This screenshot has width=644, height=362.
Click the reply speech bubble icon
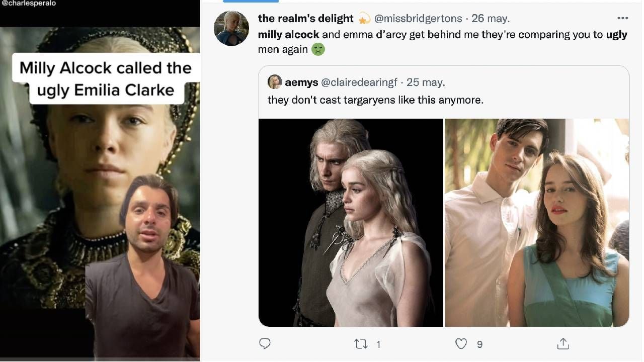coord(265,343)
